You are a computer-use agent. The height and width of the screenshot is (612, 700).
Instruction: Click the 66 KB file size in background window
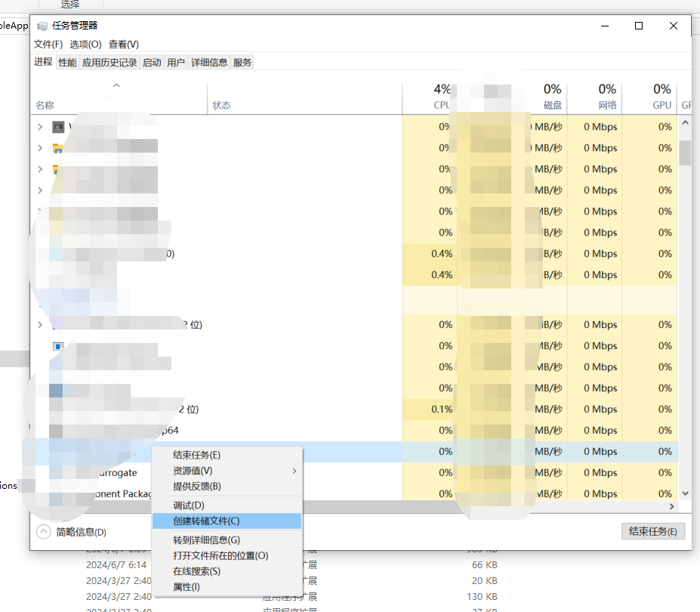(484, 565)
